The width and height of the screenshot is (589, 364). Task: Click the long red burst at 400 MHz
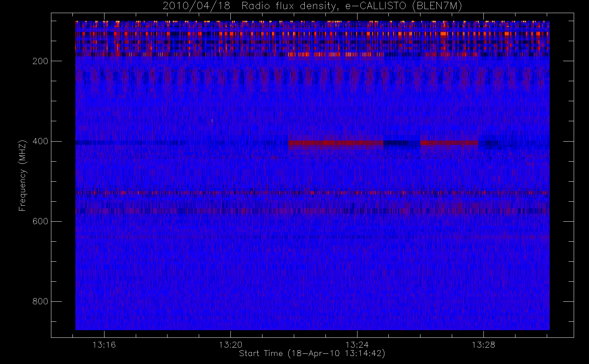pos(336,143)
